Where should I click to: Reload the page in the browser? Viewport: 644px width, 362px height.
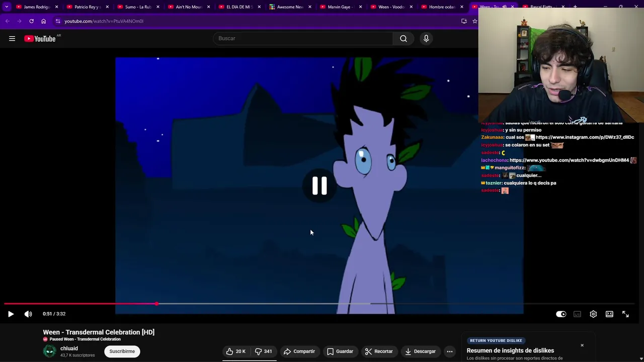click(31, 21)
